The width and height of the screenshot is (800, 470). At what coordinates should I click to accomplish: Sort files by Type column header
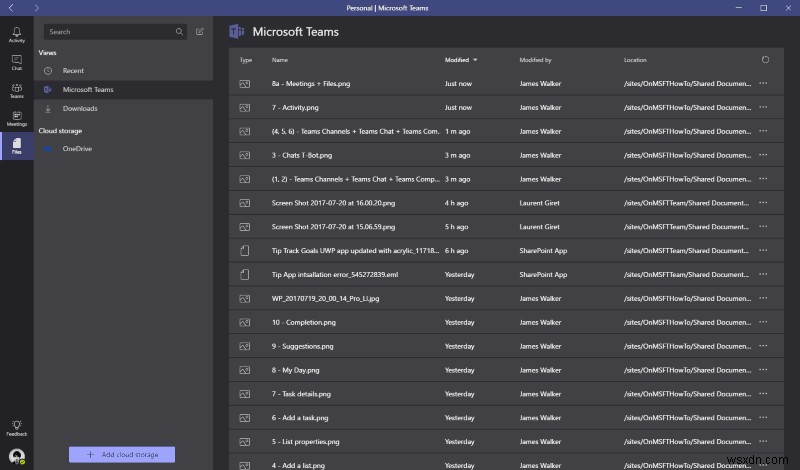[x=245, y=60]
